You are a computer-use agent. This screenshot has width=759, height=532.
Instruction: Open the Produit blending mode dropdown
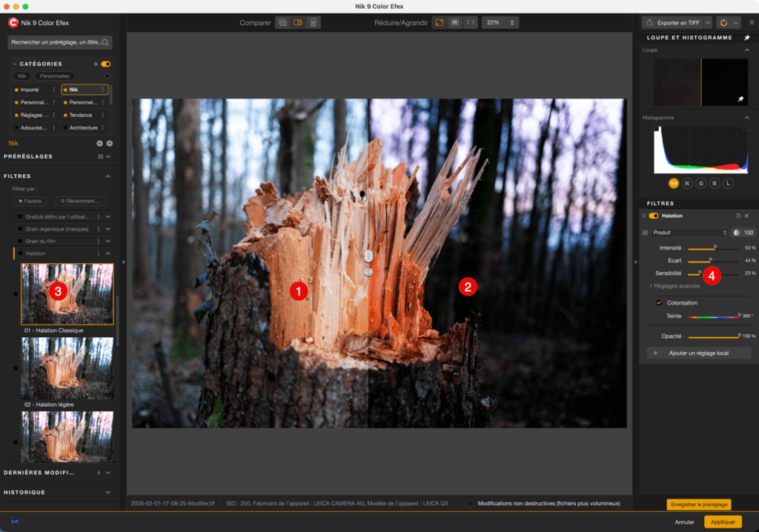(689, 232)
